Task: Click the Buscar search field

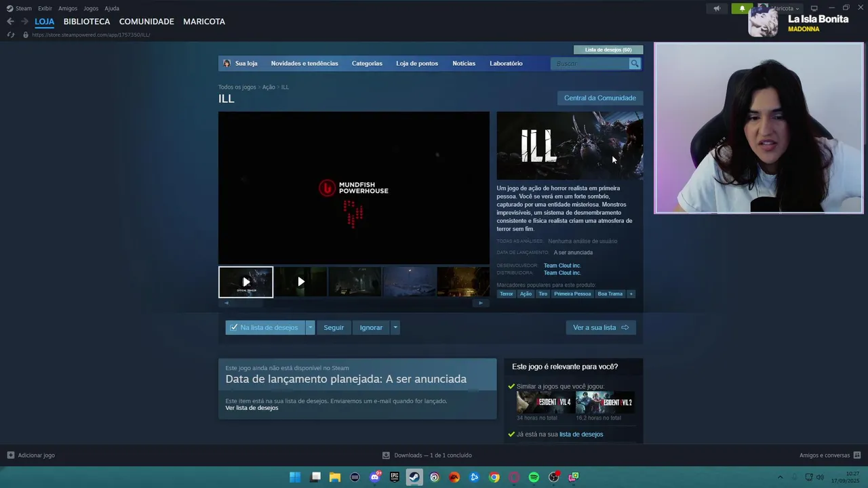Action: point(591,63)
